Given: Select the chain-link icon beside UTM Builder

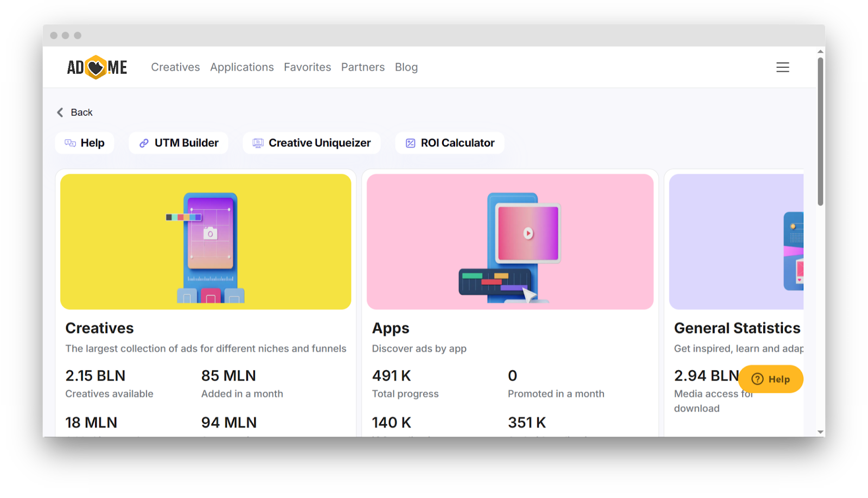Looking at the screenshot, I should [144, 143].
